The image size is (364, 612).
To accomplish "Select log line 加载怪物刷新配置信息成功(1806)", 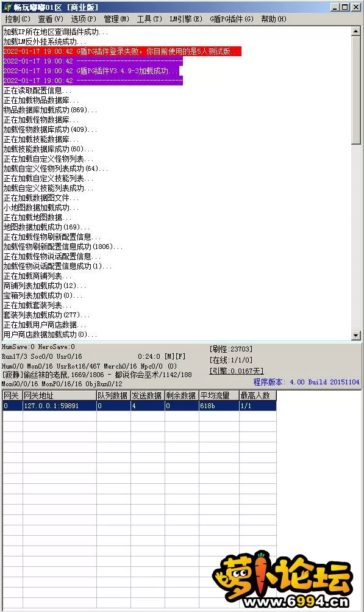I will click(63, 247).
